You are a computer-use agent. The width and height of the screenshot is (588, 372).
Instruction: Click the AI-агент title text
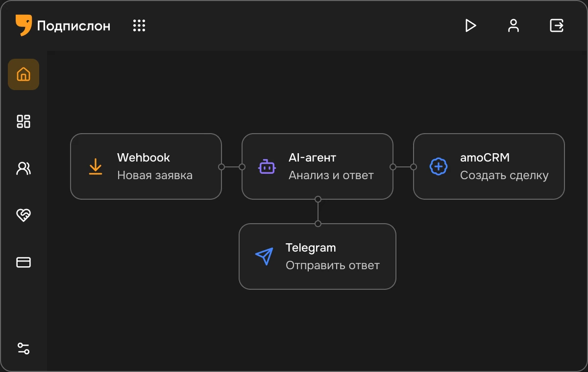click(313, 158)
